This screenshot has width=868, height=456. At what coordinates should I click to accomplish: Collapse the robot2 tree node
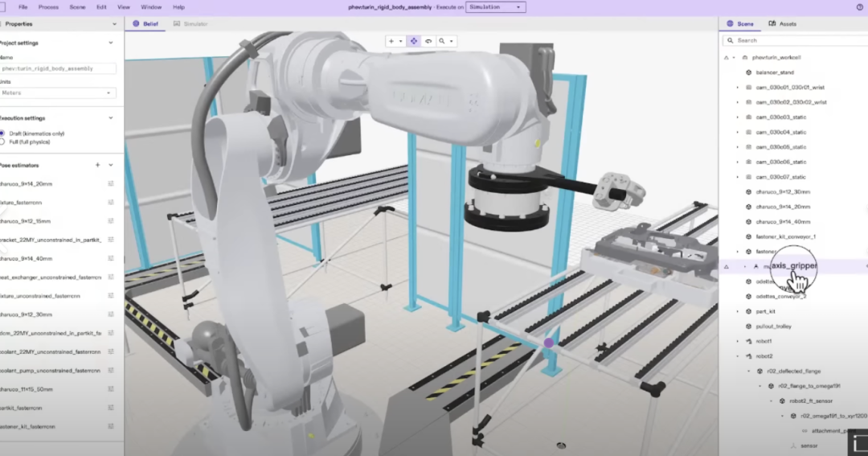[x=737, y=356]
